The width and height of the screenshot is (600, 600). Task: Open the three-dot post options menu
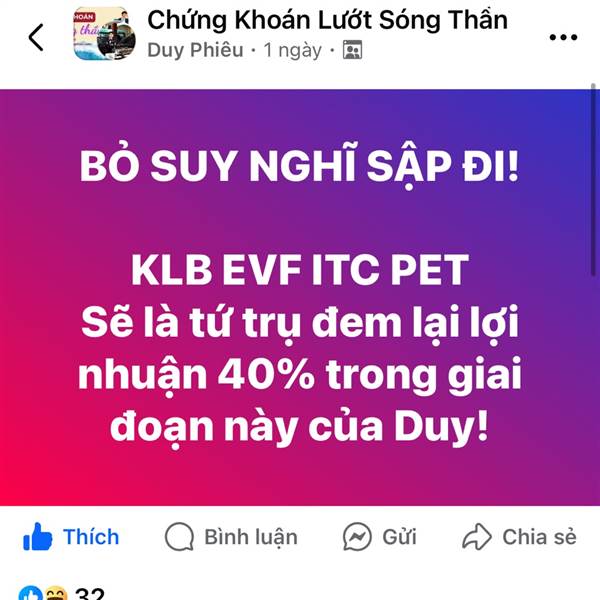[x=563, y=37]
